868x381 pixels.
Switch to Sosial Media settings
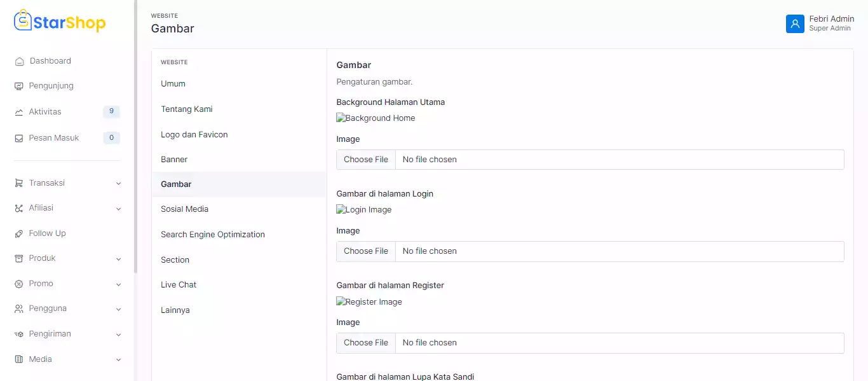184,209
